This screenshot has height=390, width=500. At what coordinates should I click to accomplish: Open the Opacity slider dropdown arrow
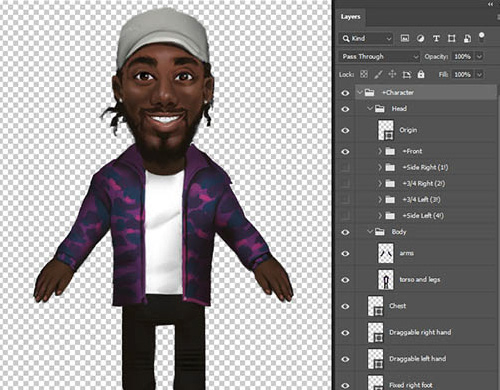click(479, 56)
